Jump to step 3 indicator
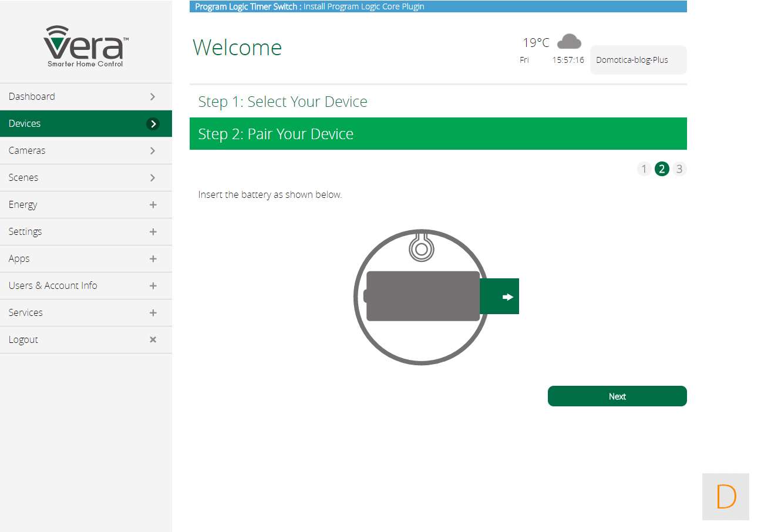Viewport: 761px width, 532px height. 679,169
